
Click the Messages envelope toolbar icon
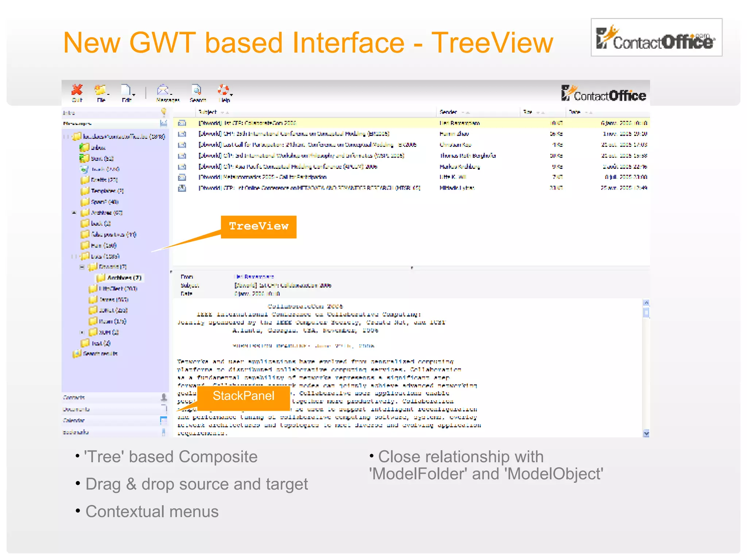click(x=163, y=90)
